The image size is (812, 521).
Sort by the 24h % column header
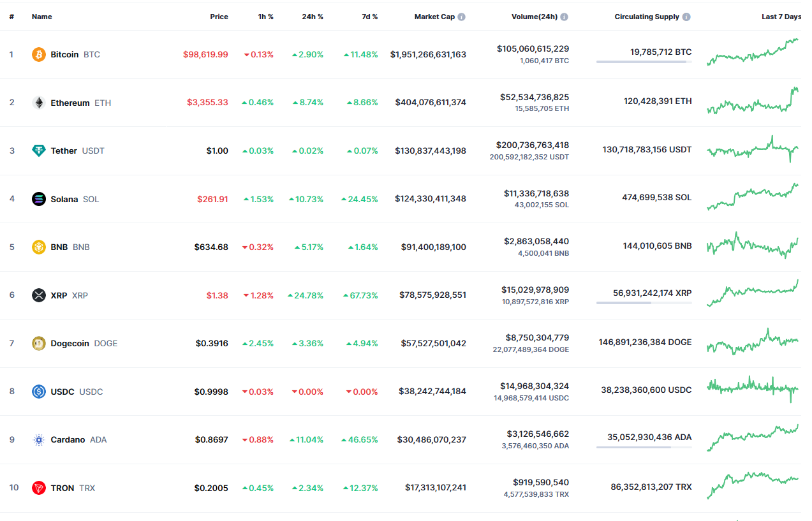(x=313, y=17)
